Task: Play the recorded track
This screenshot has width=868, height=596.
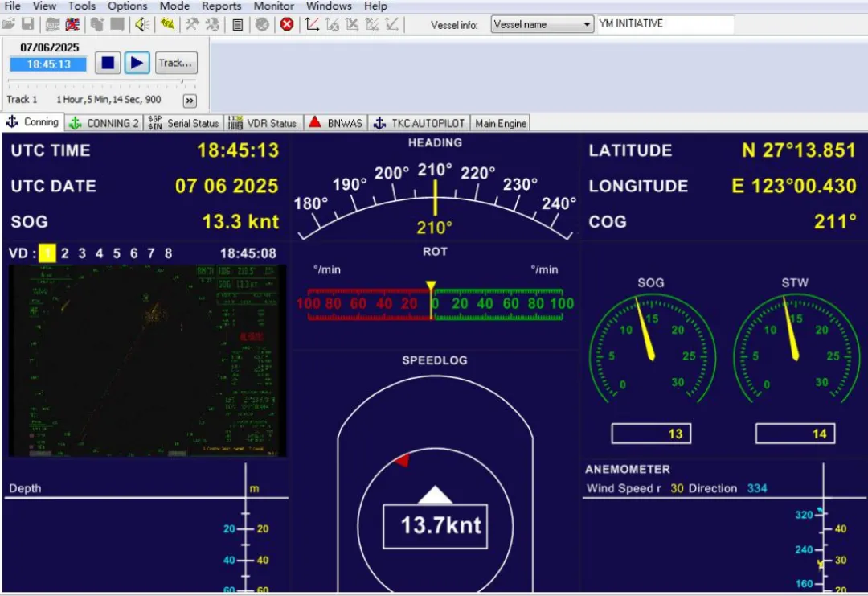Action: point(137,64)
